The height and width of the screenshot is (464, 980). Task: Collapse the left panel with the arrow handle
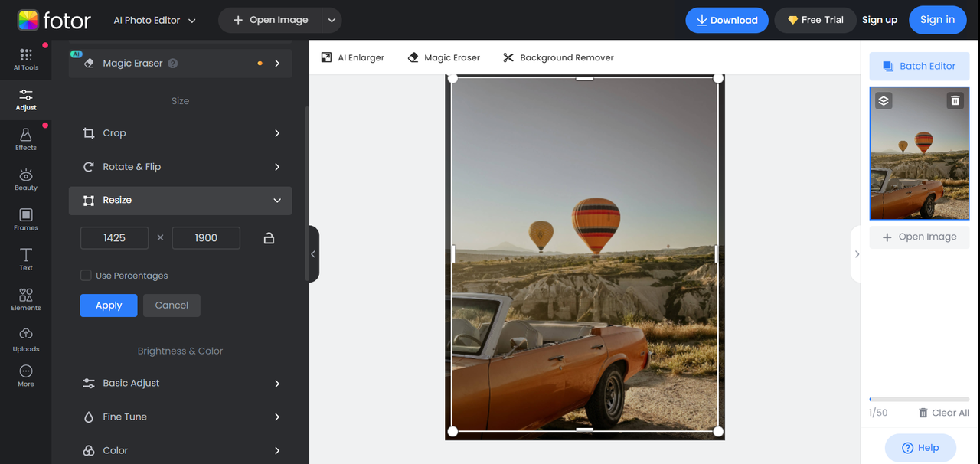click(313, 254)
